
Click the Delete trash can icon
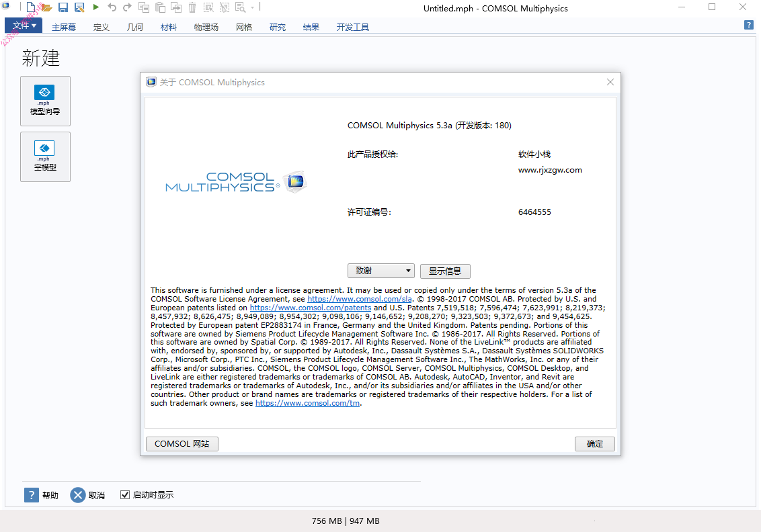coord(192,7)
